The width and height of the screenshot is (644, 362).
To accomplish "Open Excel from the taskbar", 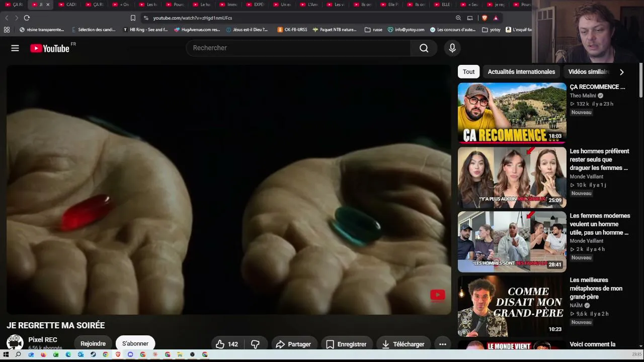I will (56, 354).
